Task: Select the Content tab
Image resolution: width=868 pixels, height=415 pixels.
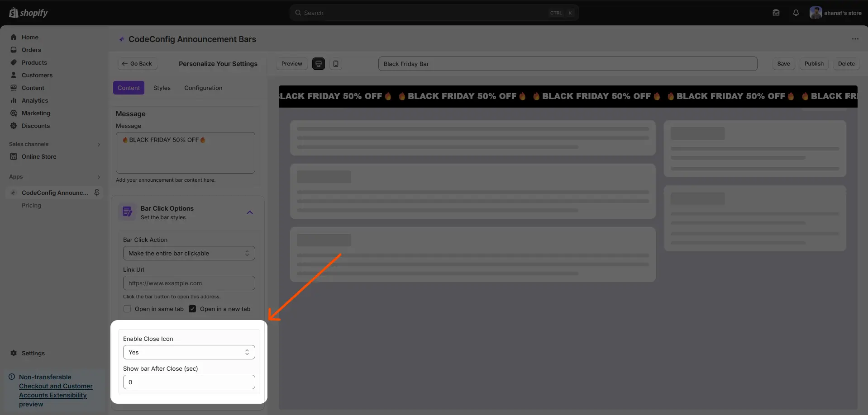Action: [x=129, y=88]
